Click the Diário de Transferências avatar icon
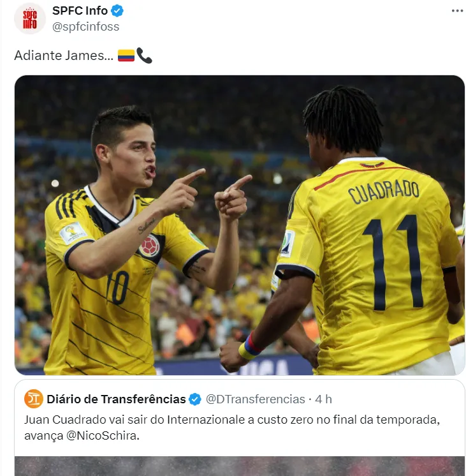Viewport: 466px width, 476px height. [x=34, y=399]
